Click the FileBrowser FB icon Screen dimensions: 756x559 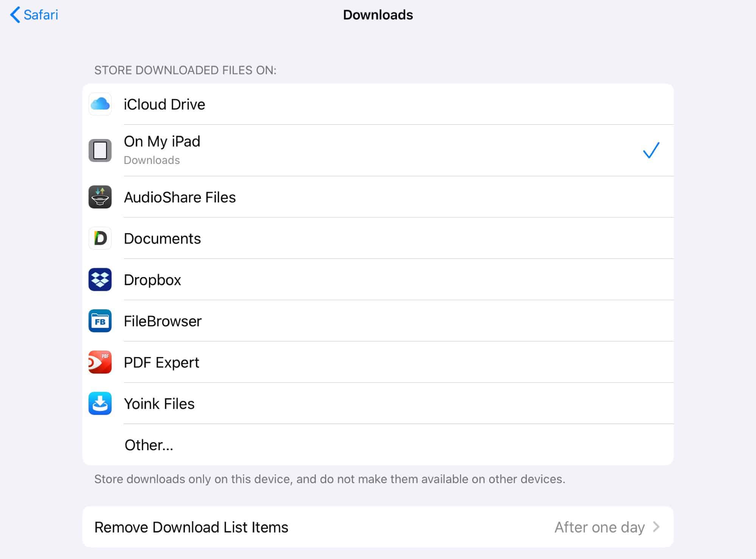tap(100, 321)
